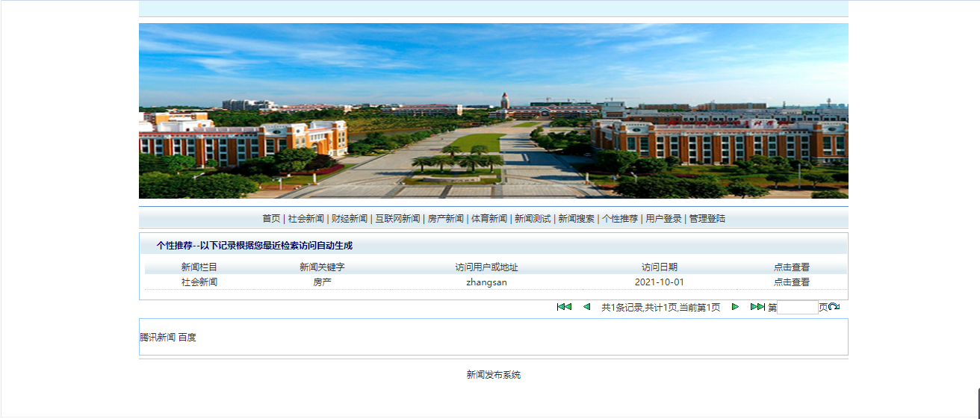Select the 社会新闻 cell in the record row
This screenshot has width=980, height=419.
click(x=199, y=282)
